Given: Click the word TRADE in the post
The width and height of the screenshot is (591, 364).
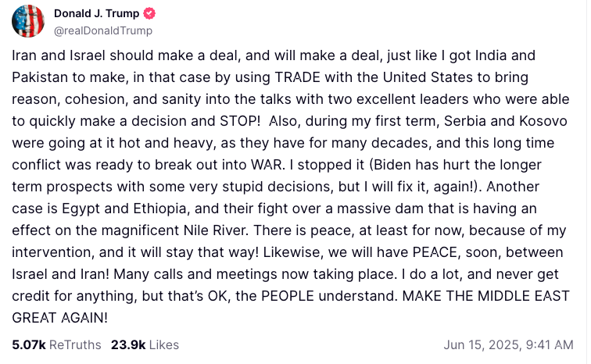Looking at the screenshot, I should (x=297, y=77).
